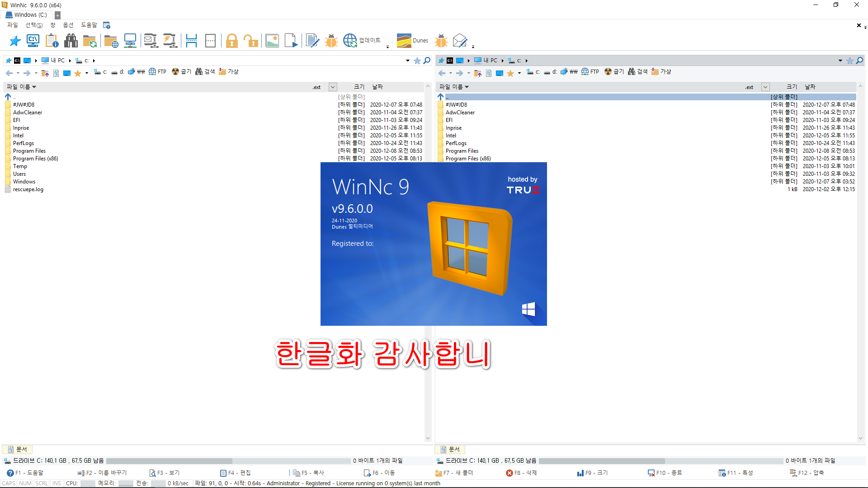Click the orange bug icon right of Dunes
The image size is (868, 488).
click(x=441, y=41)
